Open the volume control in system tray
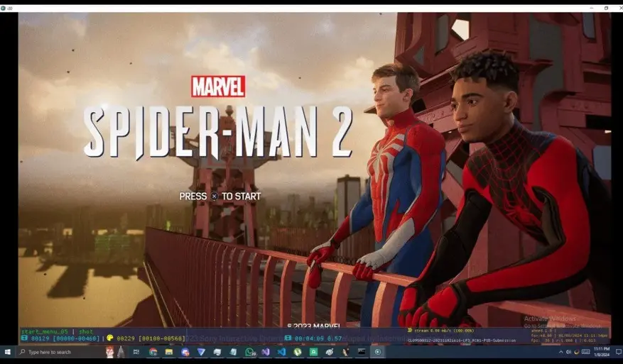 (x=568, y=352)
